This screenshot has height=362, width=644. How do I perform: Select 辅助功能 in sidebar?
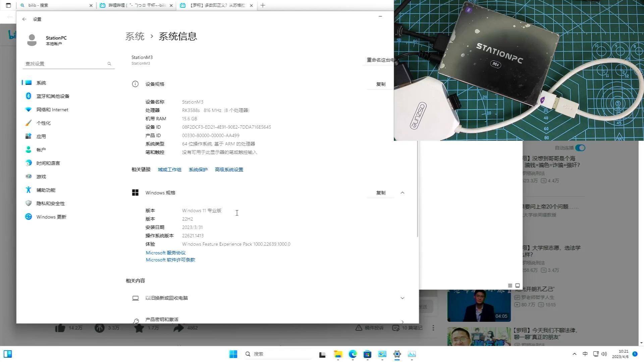point(68,190)
